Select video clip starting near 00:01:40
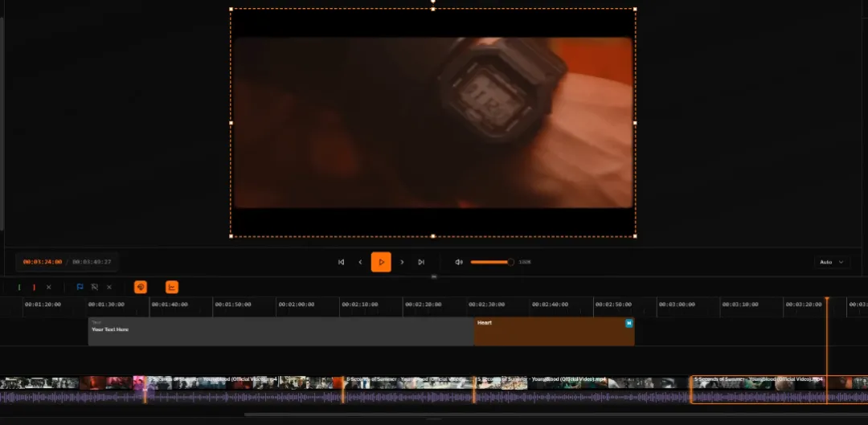The height and width of the screenshot is (425, 868). tap(244, 390)
